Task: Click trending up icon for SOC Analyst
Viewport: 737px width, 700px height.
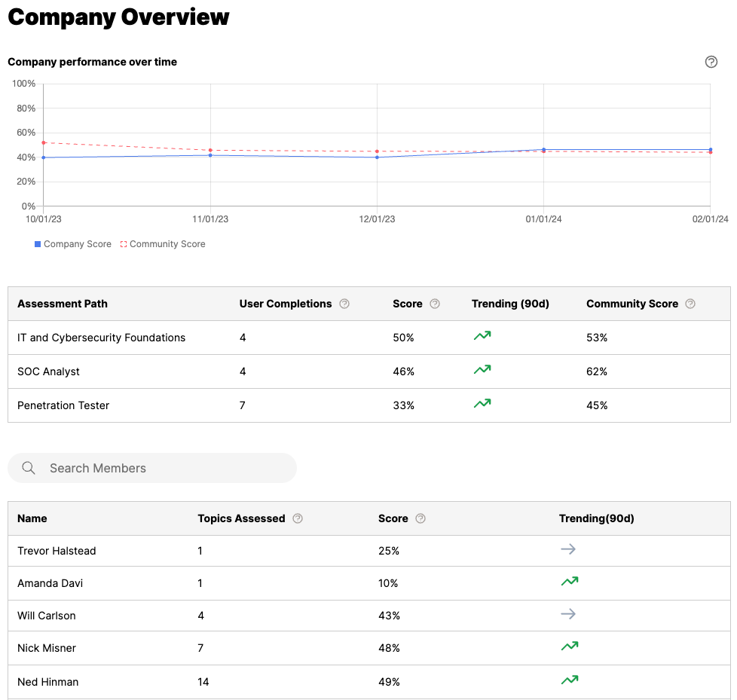Action: [482, 370]
